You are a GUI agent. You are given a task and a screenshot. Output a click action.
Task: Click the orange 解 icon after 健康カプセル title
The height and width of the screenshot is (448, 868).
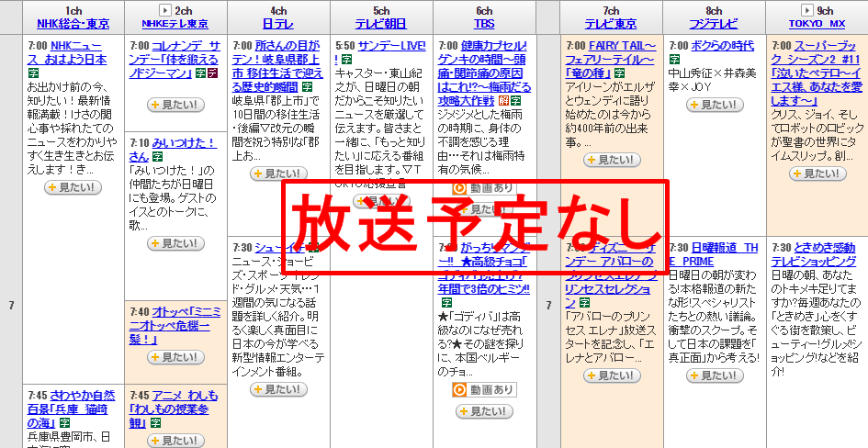(503, 101)
